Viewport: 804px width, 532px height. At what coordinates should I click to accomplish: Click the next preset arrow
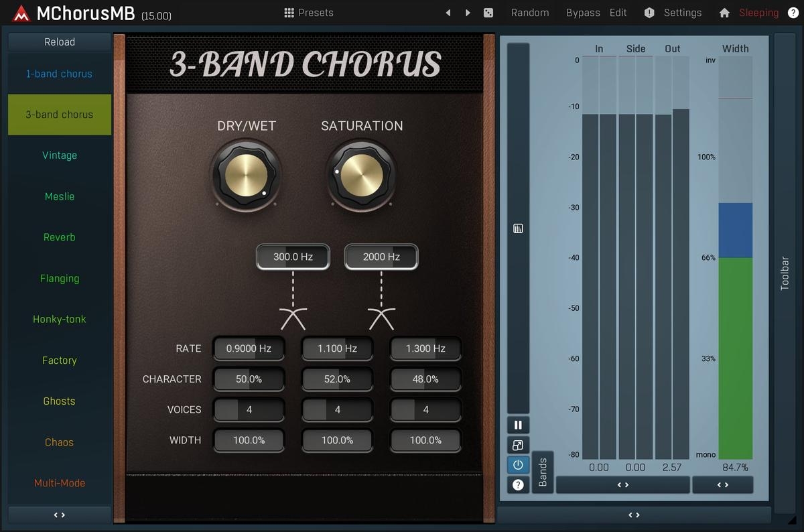(x=468, y=13)
